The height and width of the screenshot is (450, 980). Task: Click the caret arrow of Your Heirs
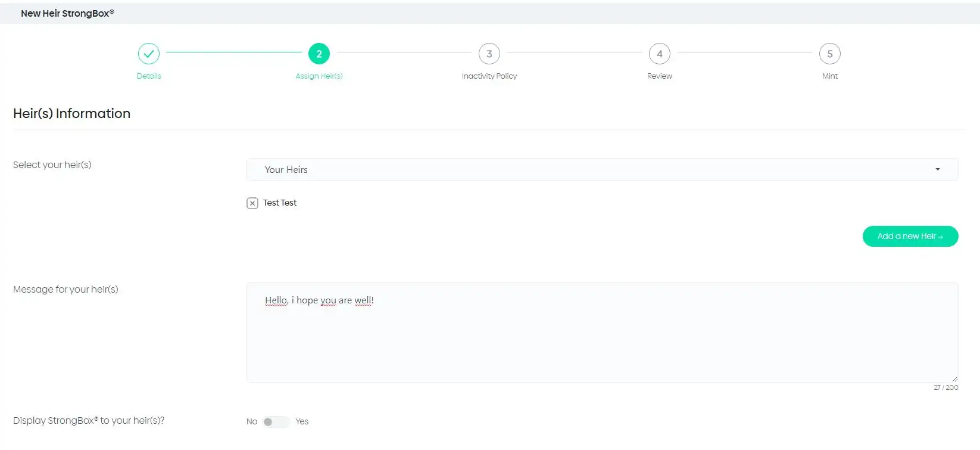point(938,170)
